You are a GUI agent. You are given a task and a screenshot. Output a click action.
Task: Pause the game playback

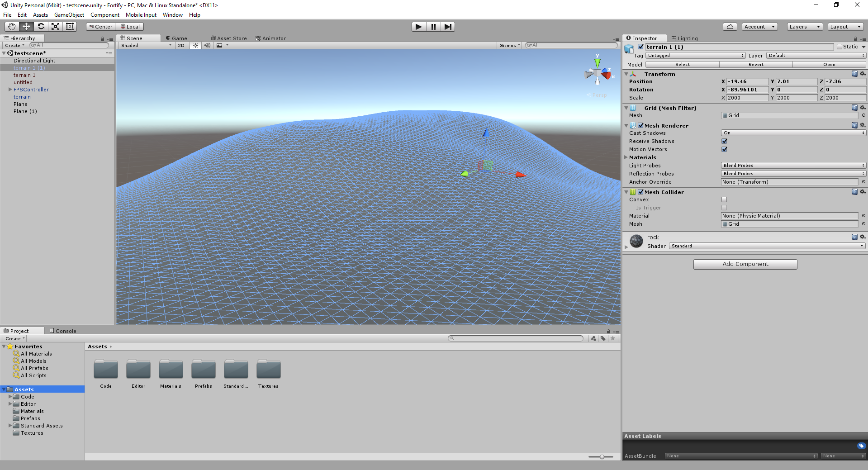433,27
